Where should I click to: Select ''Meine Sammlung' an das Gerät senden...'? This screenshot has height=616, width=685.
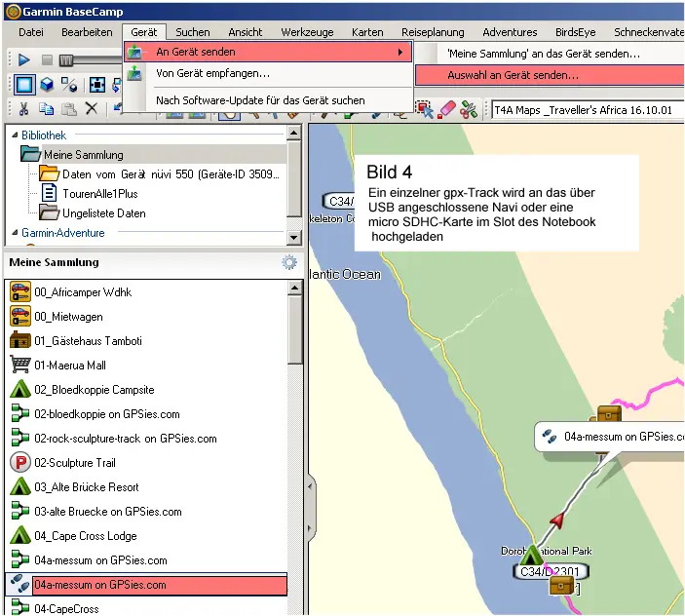pyautogui.click(x=550, y=54)
